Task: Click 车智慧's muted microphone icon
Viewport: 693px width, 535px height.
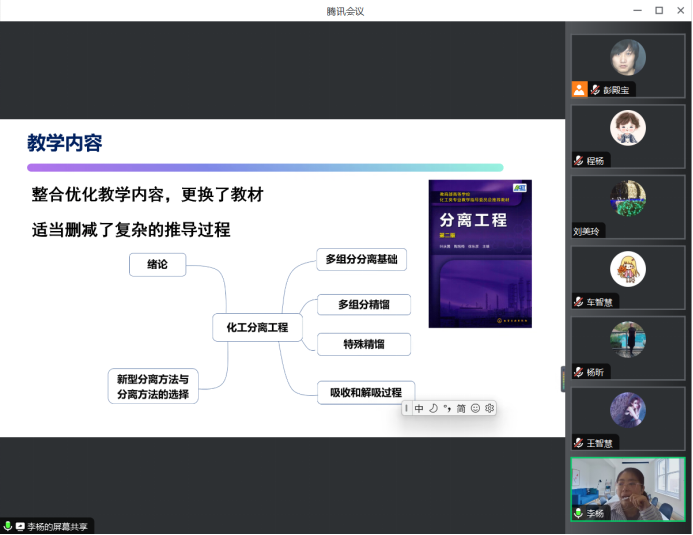Action: pyautogui.click(x=579, y=302)
